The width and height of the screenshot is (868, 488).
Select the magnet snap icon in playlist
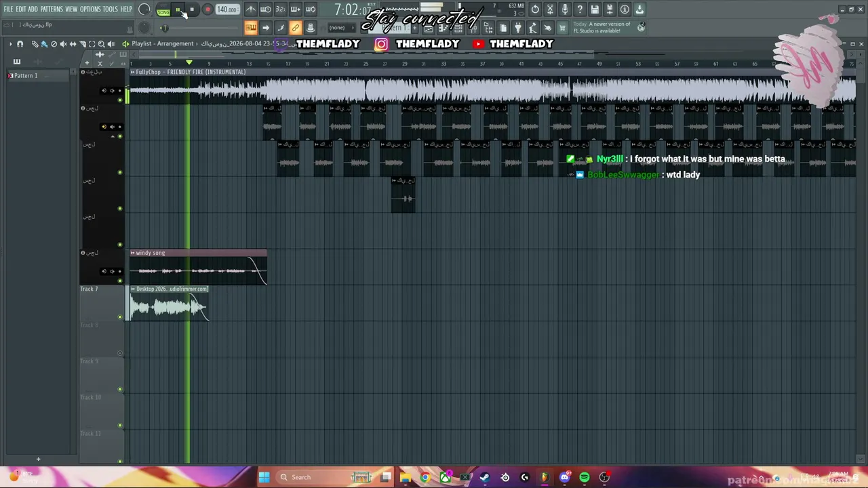20,44
